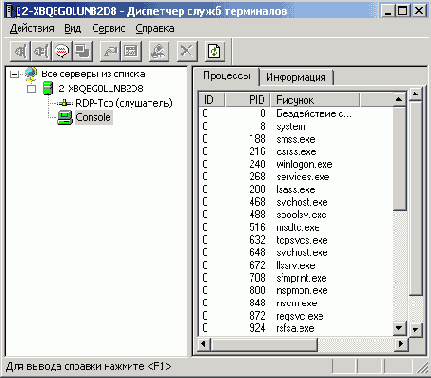Click the inner vertical scrollbar thumb
The height and width of the screenshot is (378, 431).
(x=399, y=158)
